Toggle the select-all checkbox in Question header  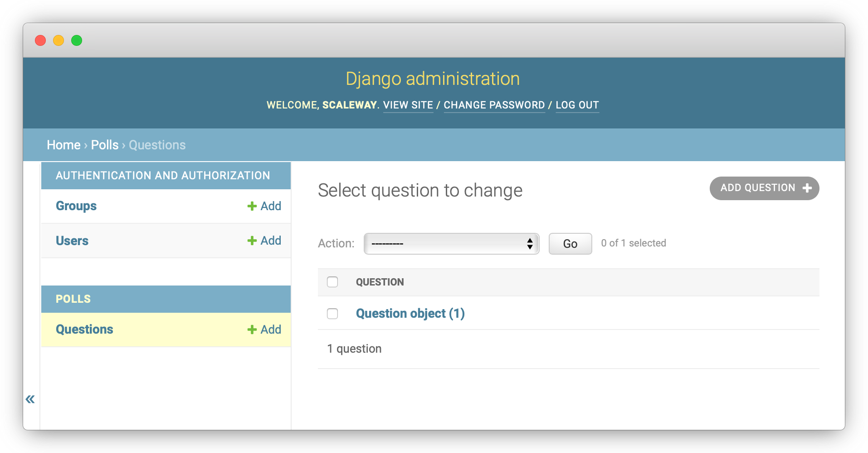click(x=332, y=282)
